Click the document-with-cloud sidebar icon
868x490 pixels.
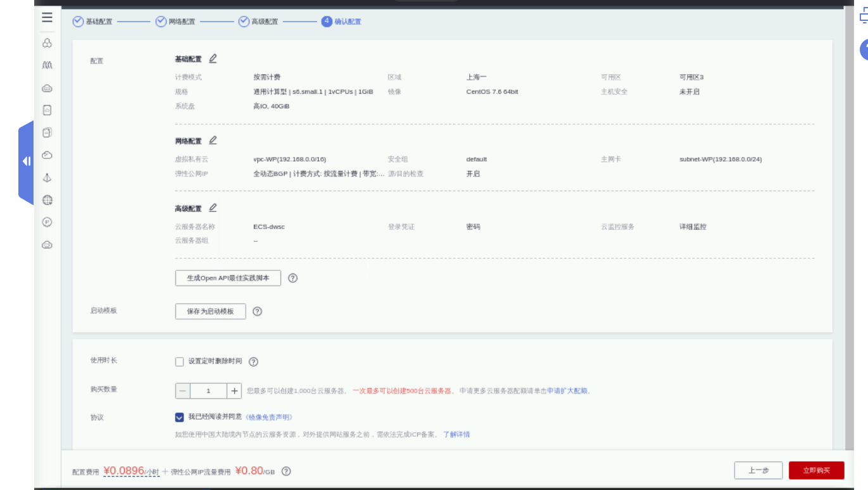click(x=47, y=110)
